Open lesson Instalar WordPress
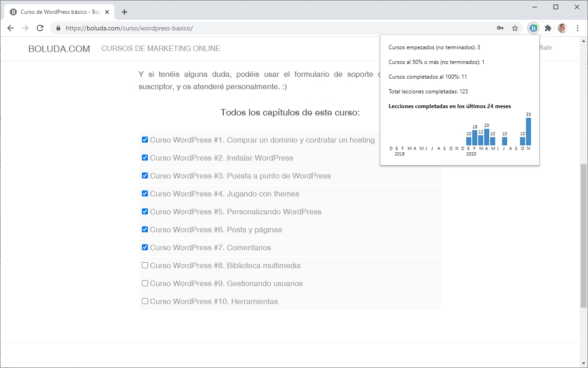Viewport: 588px width, 368px height. (221, 158)
